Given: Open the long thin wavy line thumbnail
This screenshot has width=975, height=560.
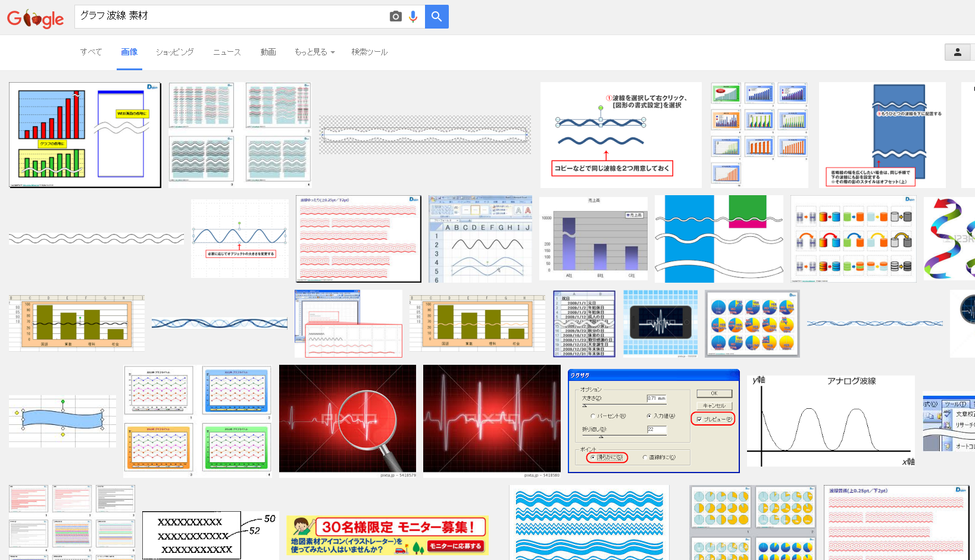Looking at the screenshot, I should (96, 239).
